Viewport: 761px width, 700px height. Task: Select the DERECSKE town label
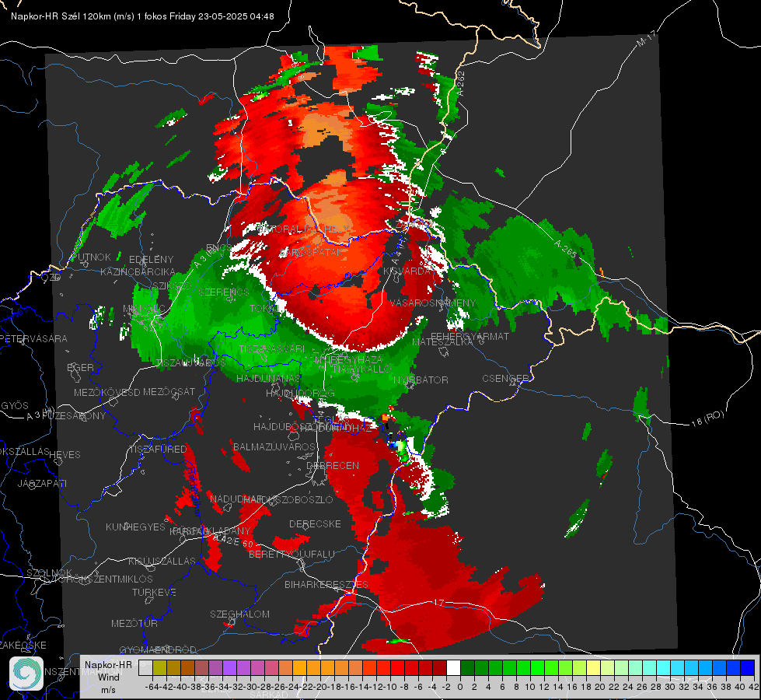[315, 523]
